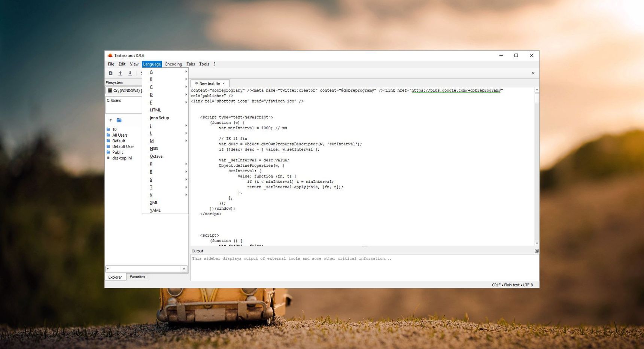This screenshot has width=644, height=349.
Task: Pick YAML from the Language menu
Action: tap(165, 210)
